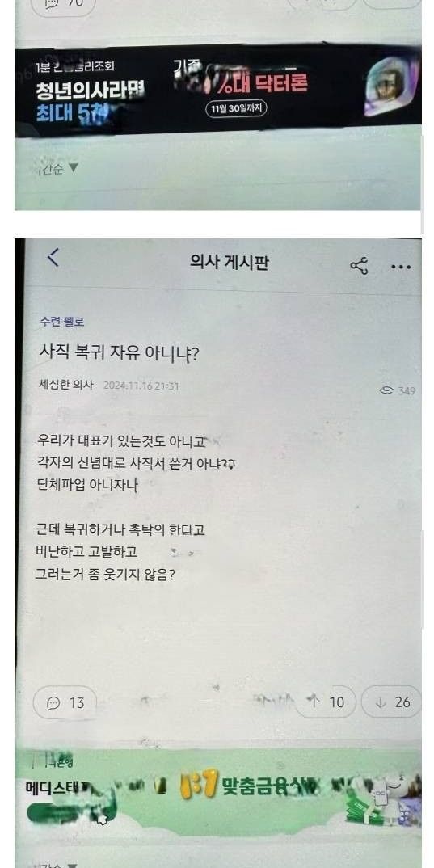The height and width of the screenshot is (868, 434).
Task: Open the three-dot more options menu
Action: coord(401,268)
